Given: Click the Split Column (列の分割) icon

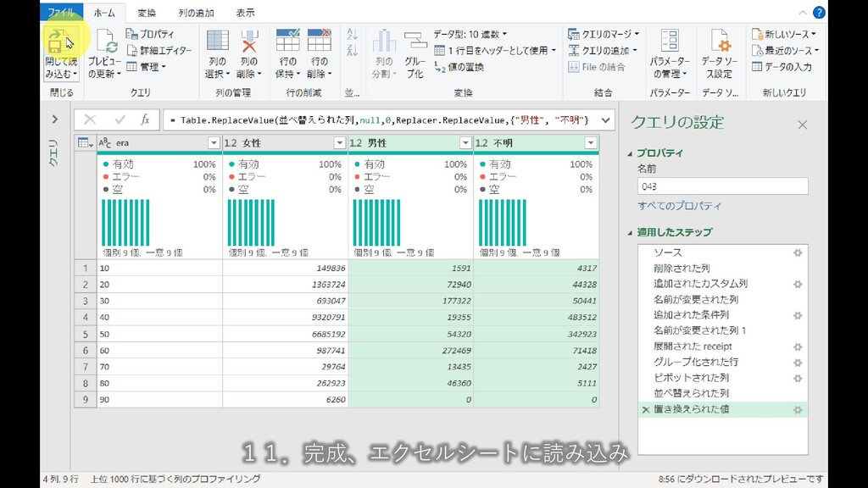Looking at the screenshot, I should pos(384,42).
